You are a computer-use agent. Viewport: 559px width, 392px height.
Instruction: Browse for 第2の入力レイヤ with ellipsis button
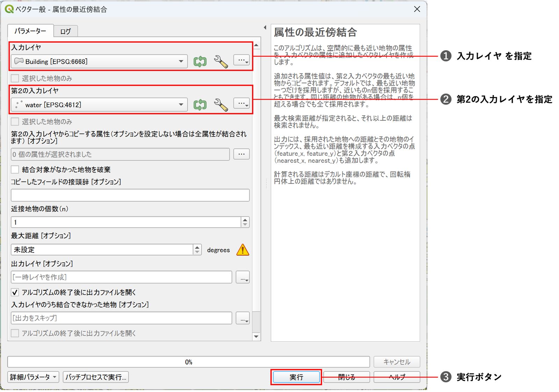(x=241, y=104)
